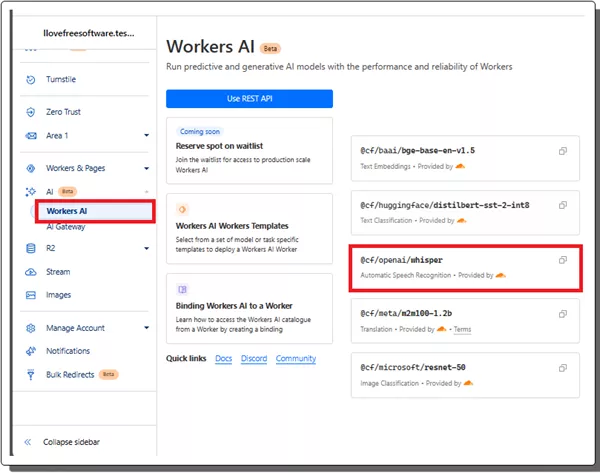Copy the openai/whisper model name
Image resolution: width=600 pixels, height=473 pixels.
562,260
